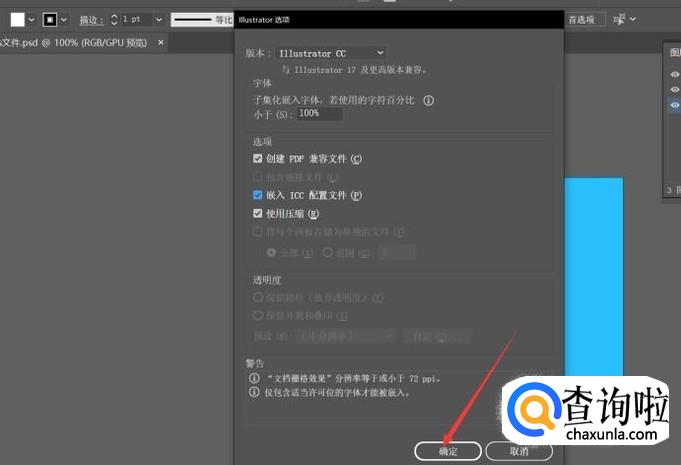The image size is (681, 465).
Task: Click the stroke weight stepper arrows
Action: (x=114, y=20)
